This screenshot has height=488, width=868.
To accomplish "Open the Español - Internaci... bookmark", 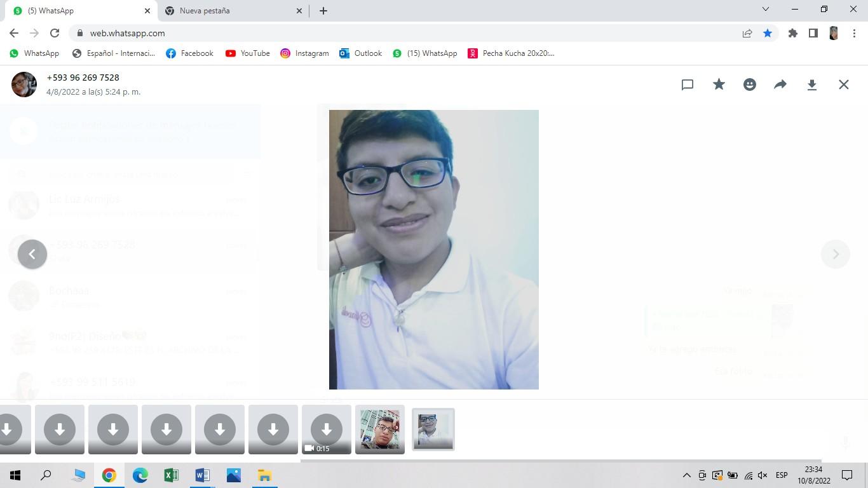I will pos(114,53).
